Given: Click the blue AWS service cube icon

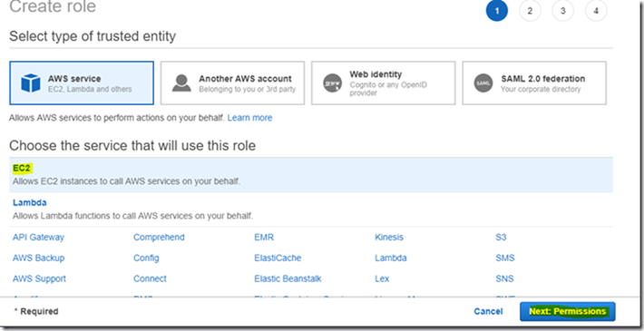Looking at the screenshot, I should click(31, 83).
